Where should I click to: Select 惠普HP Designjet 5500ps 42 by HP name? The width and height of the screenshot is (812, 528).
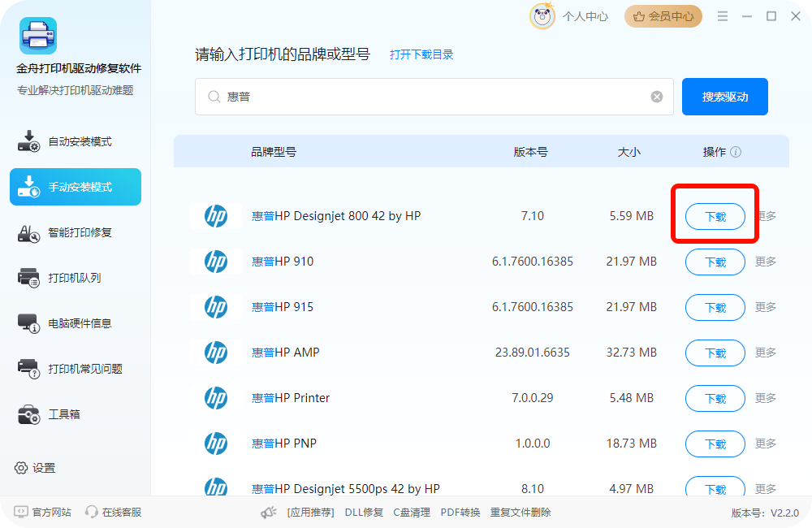tap(345, 489)
